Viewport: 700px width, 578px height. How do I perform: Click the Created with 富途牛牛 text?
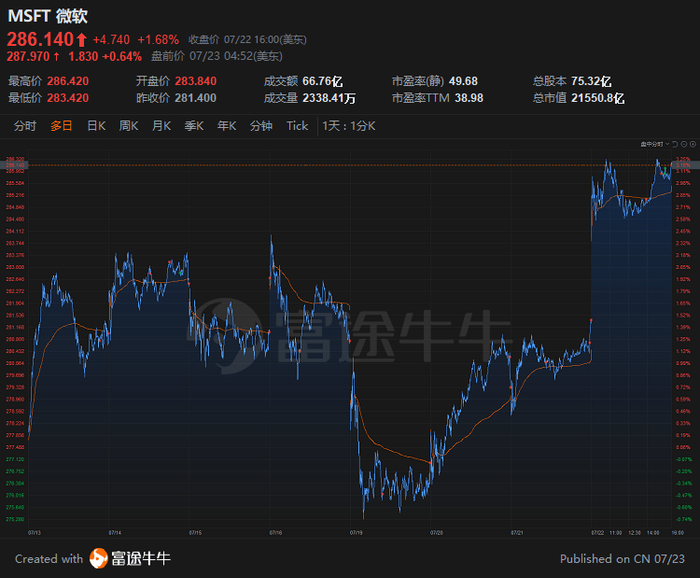click(x=93, y=558)
